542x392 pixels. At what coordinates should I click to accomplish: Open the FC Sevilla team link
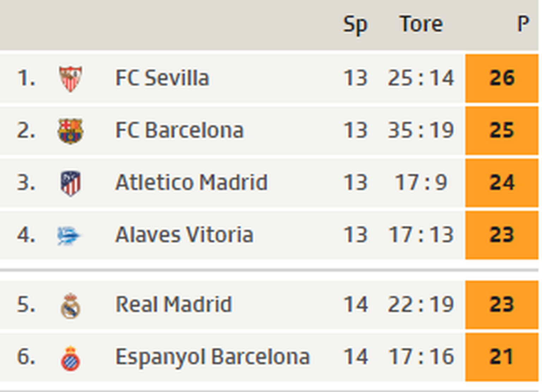pyautogui.click(x=162, y=78)
